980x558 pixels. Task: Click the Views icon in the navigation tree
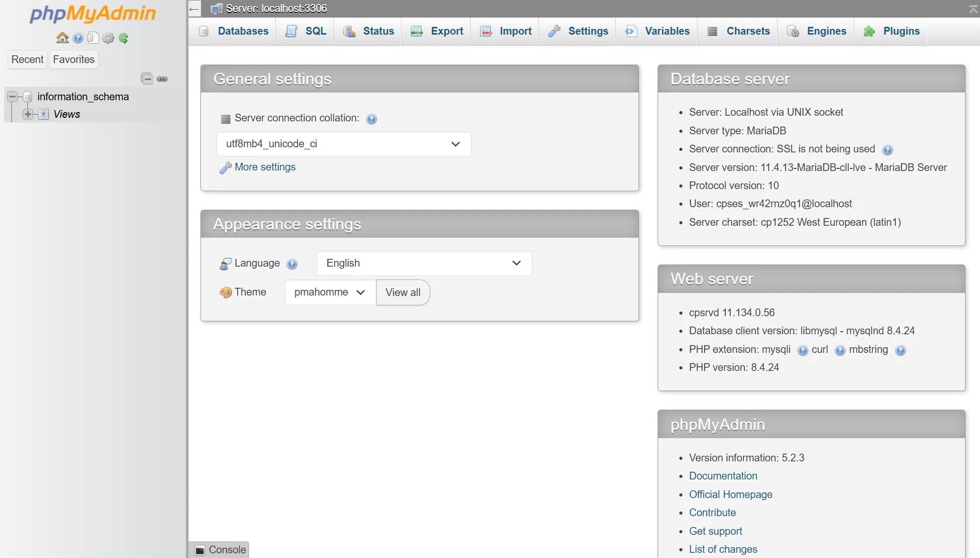click(x=44, y=114)
